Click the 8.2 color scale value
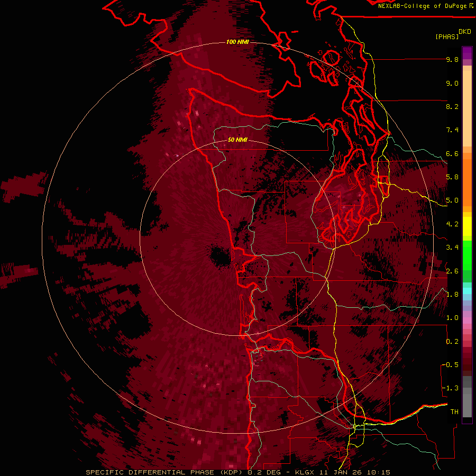The image size is (476, 476). 452,106
